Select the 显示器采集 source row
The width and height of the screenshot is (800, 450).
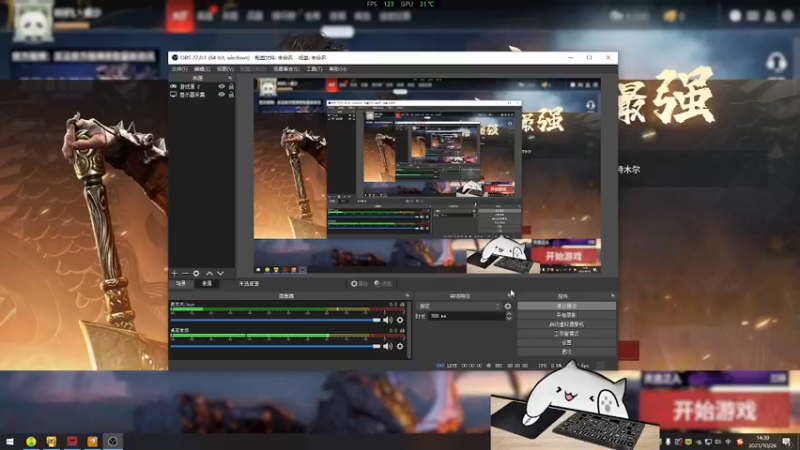(x=202, y=95)
